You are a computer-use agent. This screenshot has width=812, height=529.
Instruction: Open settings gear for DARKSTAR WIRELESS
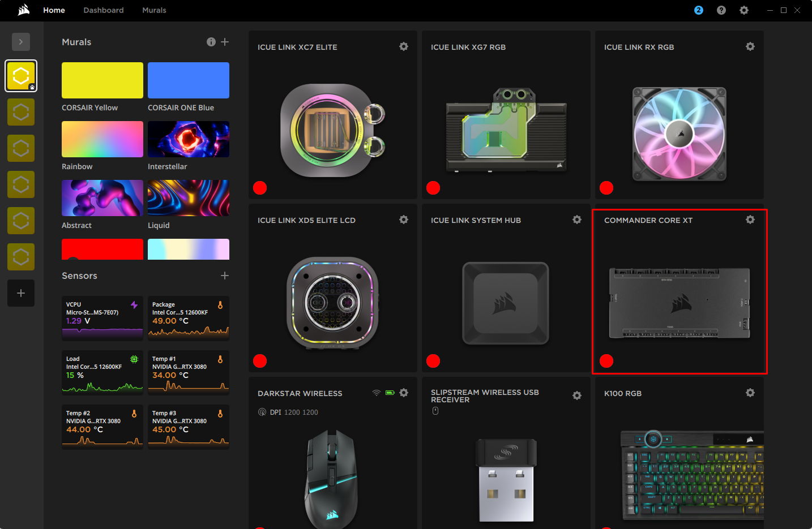404,393
